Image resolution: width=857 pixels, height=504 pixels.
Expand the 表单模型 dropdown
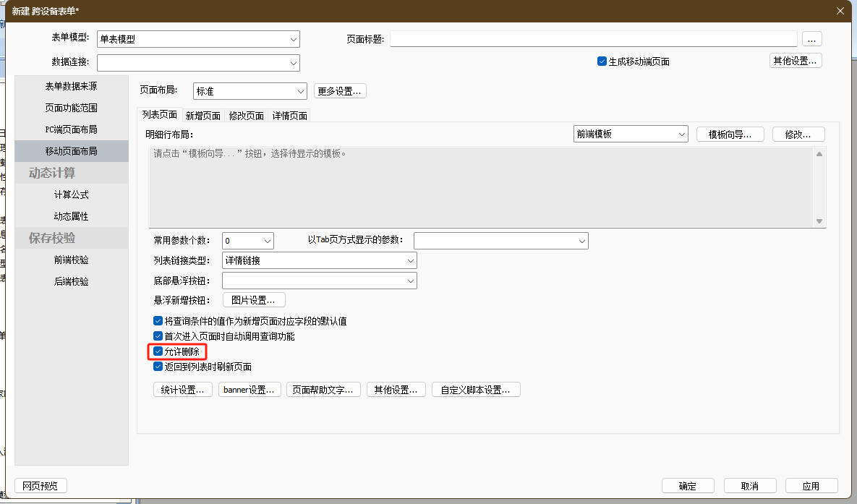point(293,39)
